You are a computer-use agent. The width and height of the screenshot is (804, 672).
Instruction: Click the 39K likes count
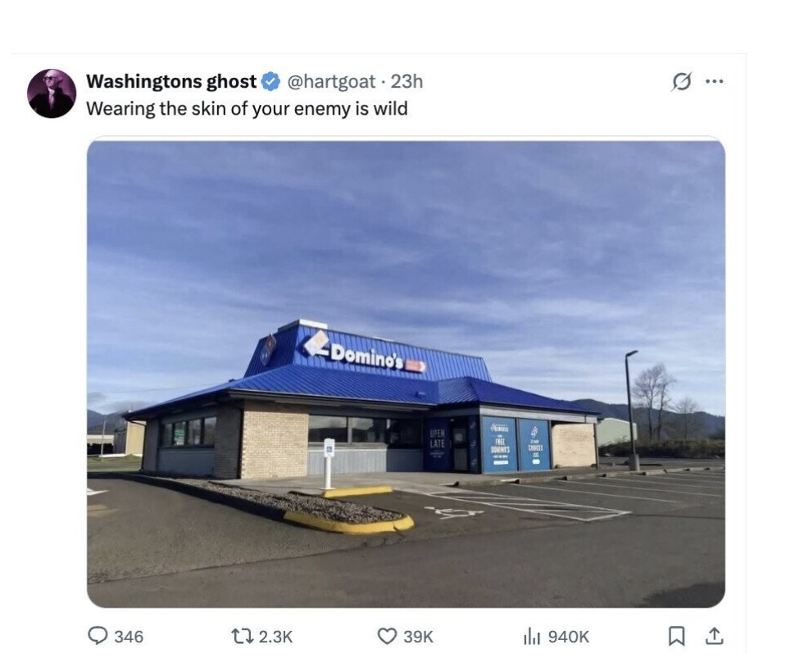[418, 637]
